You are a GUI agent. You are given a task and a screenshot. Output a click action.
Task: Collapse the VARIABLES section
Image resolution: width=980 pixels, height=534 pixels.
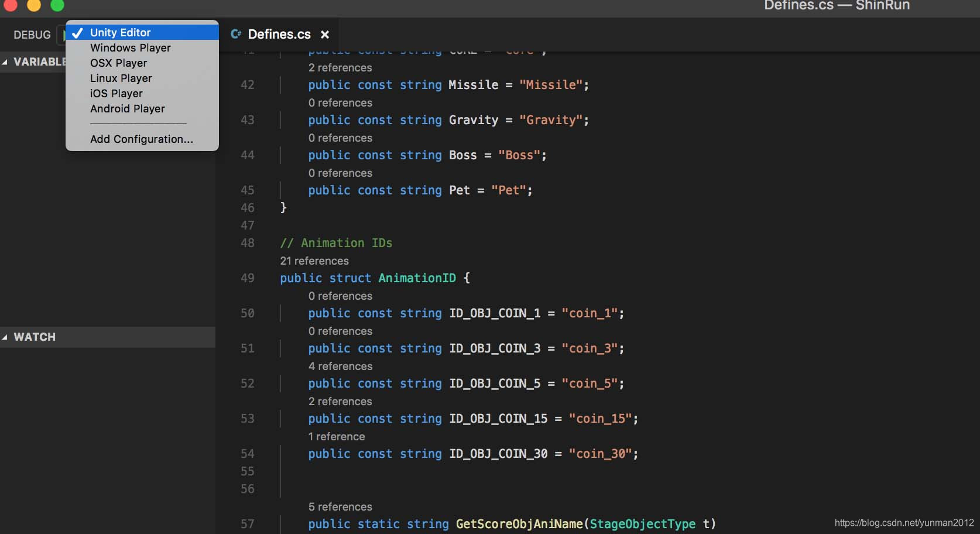click(5, 62)
